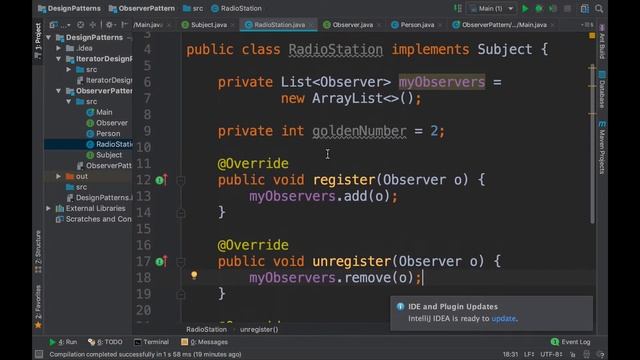Viewport: 640px width, 360px height.
Task: Hide the Project panel using hide icon
Action: (x=124, y=25)
